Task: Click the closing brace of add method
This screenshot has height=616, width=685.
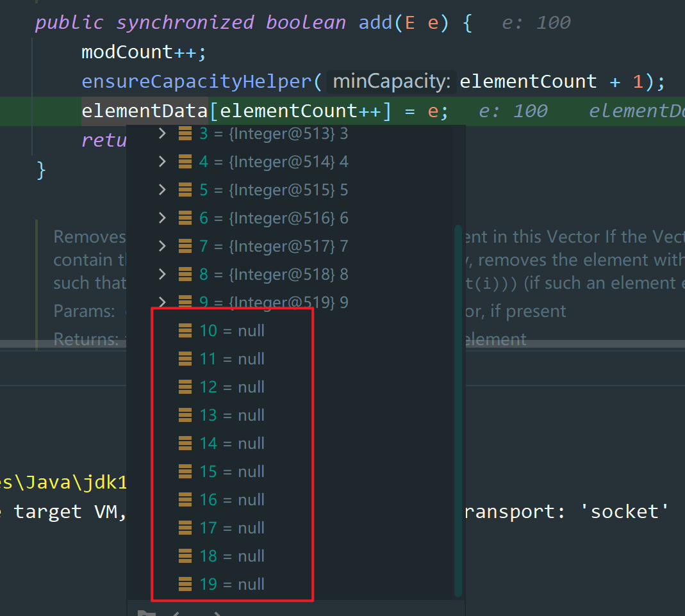Action: [x=40, y=170]
